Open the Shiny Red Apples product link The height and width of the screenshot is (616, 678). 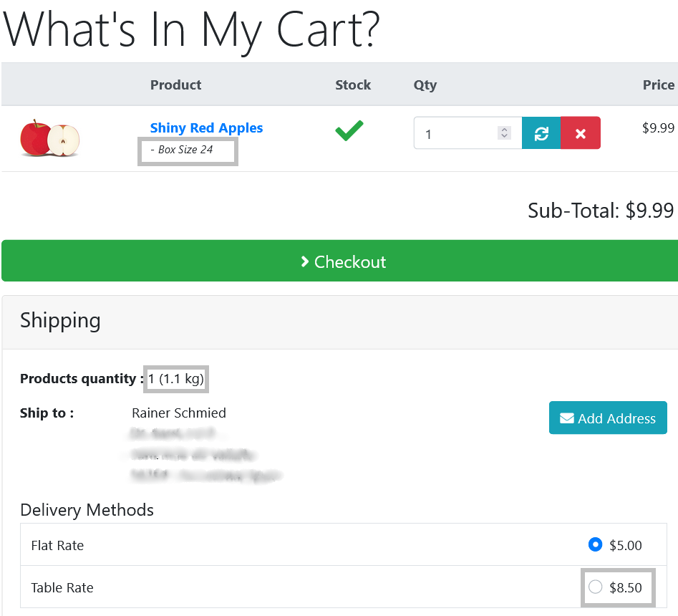pos(206,128)
